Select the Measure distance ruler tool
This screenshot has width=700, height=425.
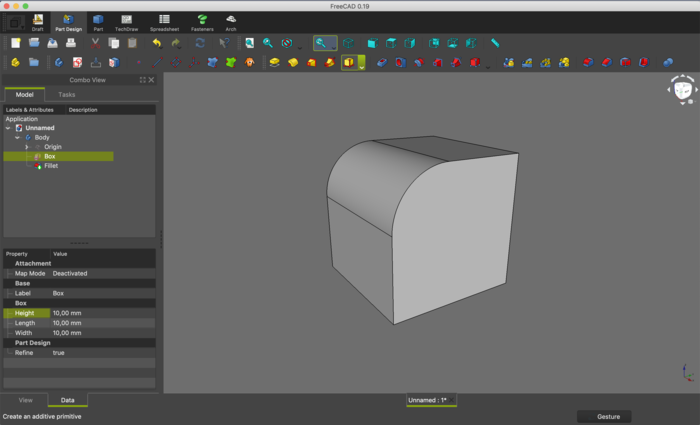[x=495, y=43]
